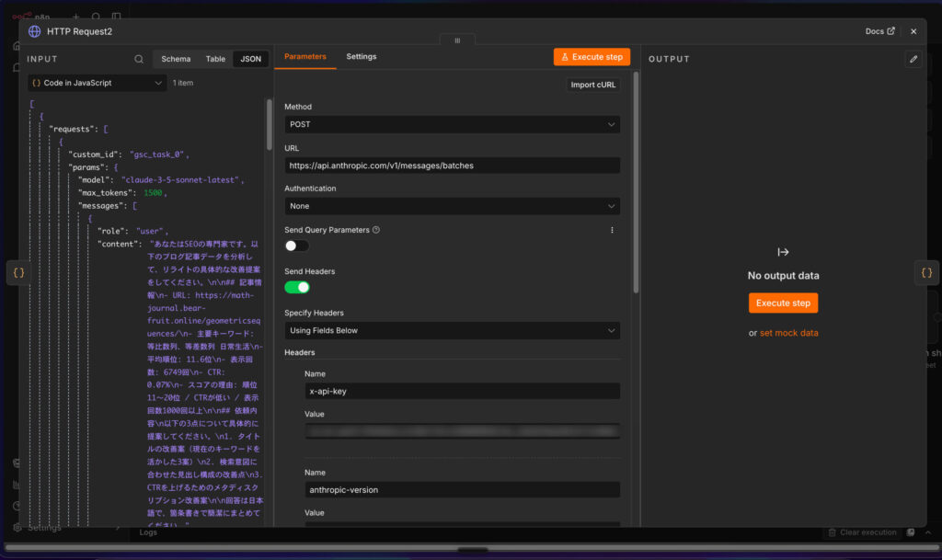Click the 1 item count label
942x560 pixels.
pos(183,83)
